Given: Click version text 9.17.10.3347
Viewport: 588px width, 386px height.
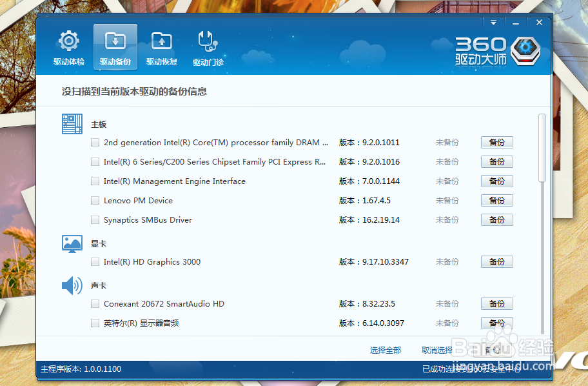Looking at the screenshot, I should click(x=386, y=261).
